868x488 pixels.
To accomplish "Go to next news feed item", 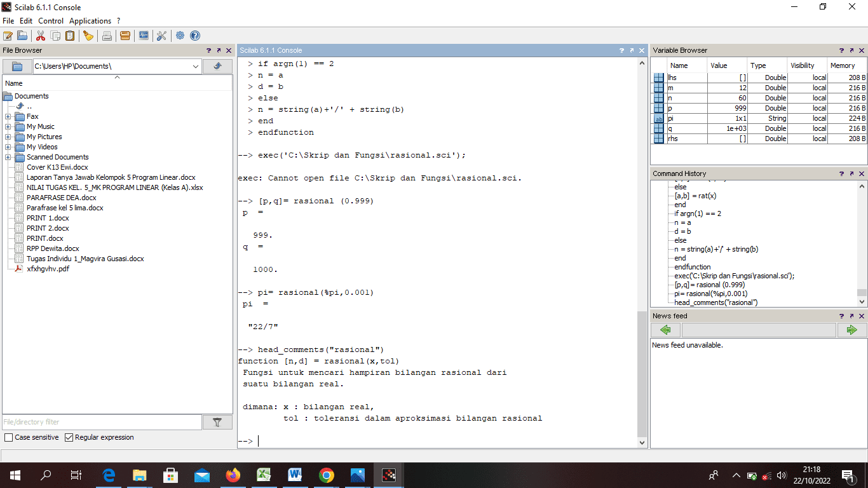I will click(852, 330).
